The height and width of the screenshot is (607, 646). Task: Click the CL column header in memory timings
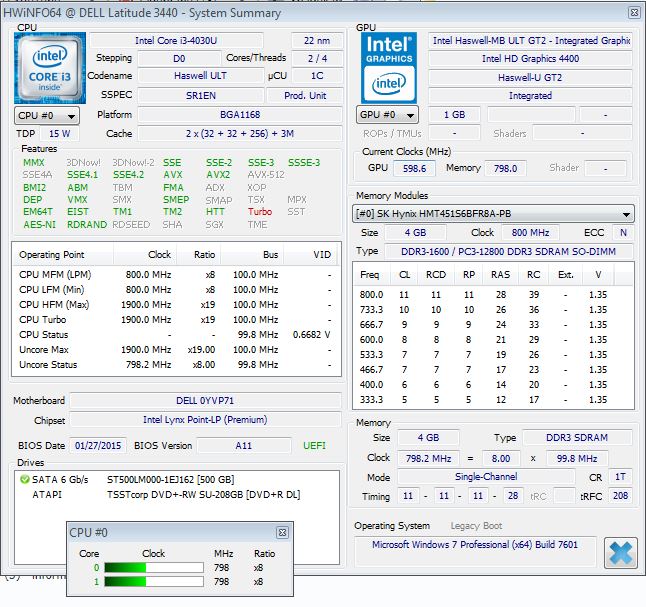(x=405, y=275)
